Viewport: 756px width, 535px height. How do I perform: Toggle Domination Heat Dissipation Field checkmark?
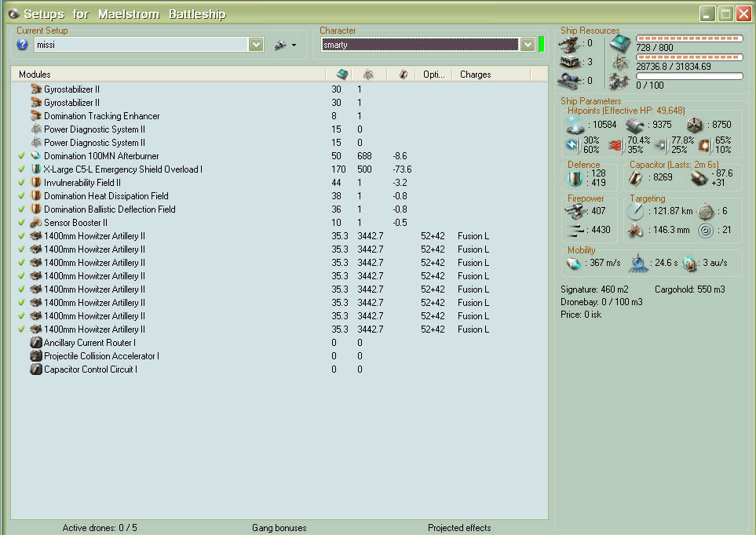(21, 196)
